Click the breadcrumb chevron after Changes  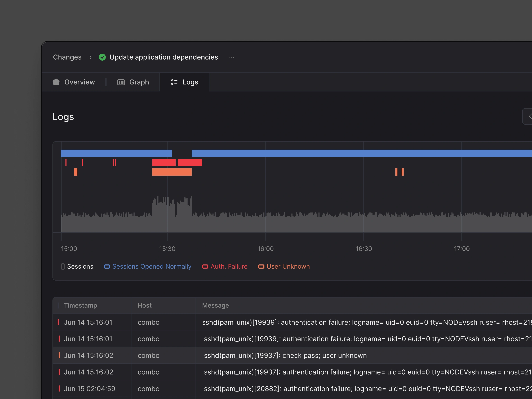point(90,57)
